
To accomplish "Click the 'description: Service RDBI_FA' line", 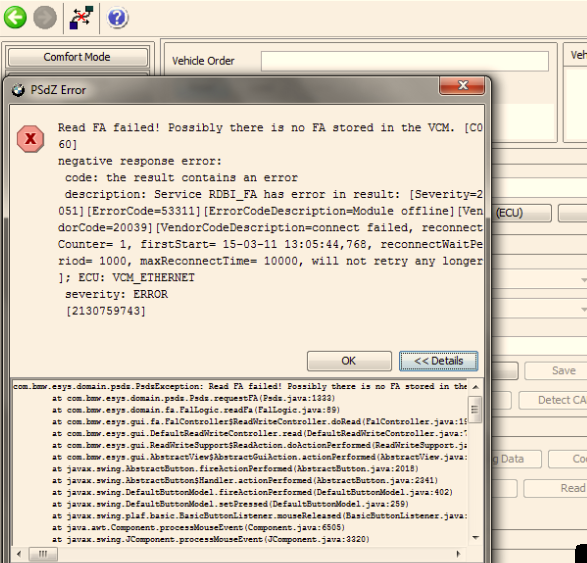I will (x=274, y=195).
